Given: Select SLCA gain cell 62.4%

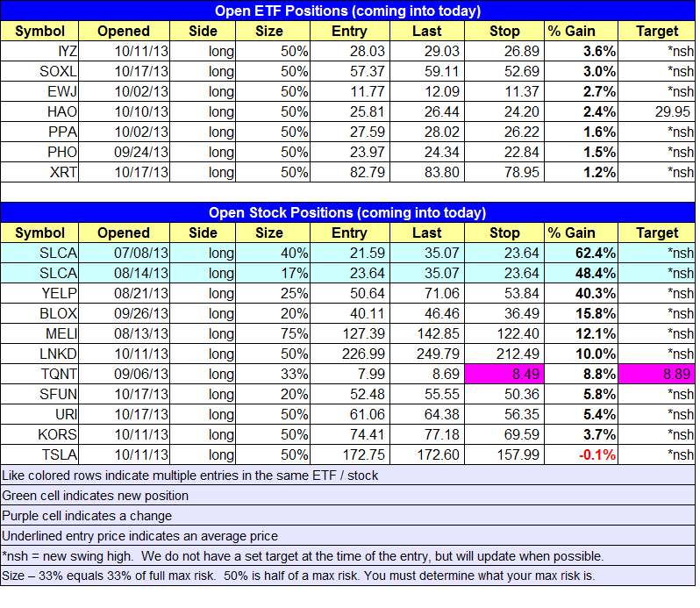Looking at the screenshot, I should 582,253.
